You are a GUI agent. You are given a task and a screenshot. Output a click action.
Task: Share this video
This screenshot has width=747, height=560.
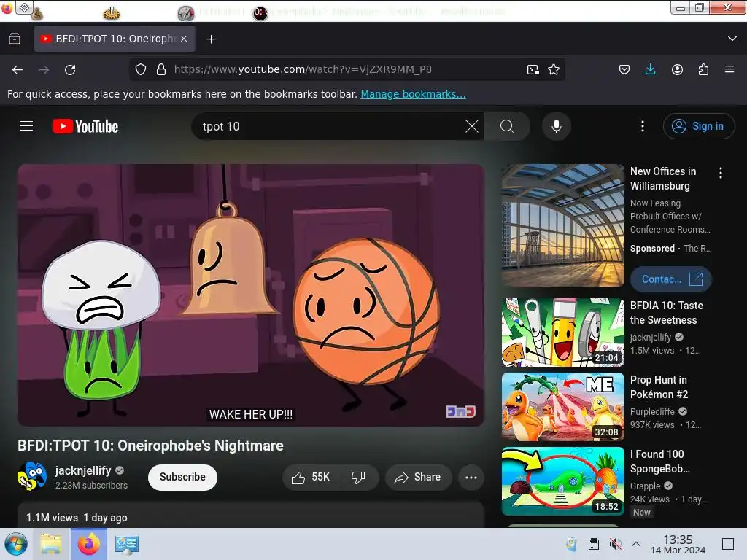pos(418,477)
